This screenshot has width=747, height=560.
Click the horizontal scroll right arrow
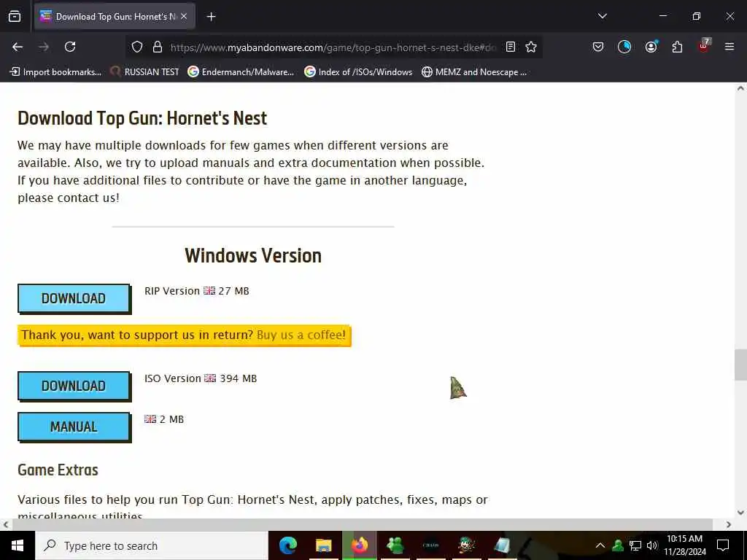729,525
